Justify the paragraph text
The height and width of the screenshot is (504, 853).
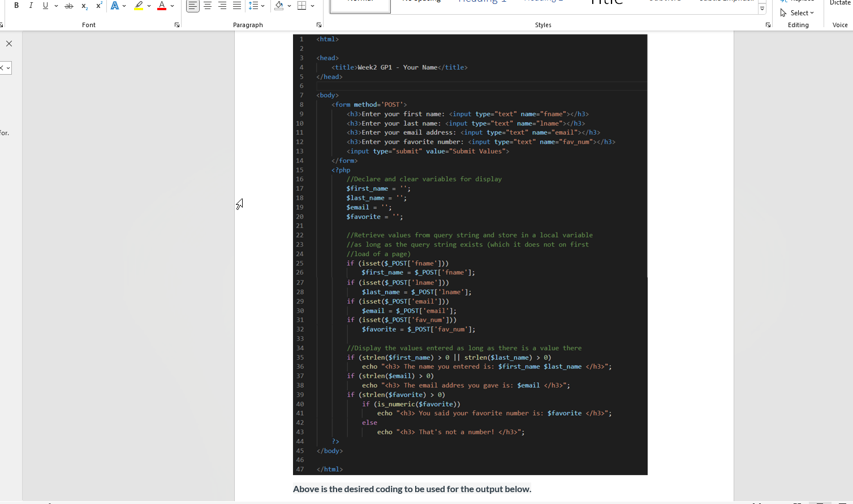(x=237, y=6)
